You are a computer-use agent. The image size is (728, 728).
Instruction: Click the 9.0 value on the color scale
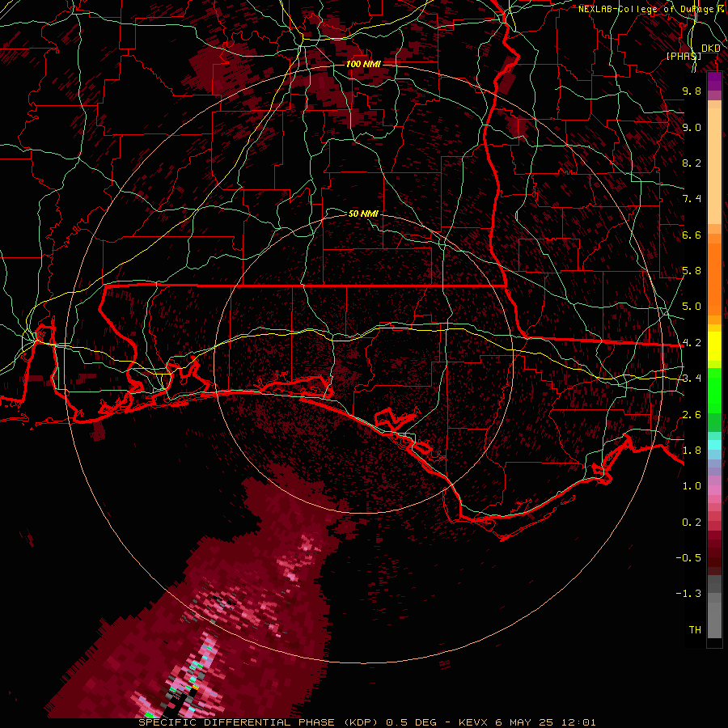point(692,127)
